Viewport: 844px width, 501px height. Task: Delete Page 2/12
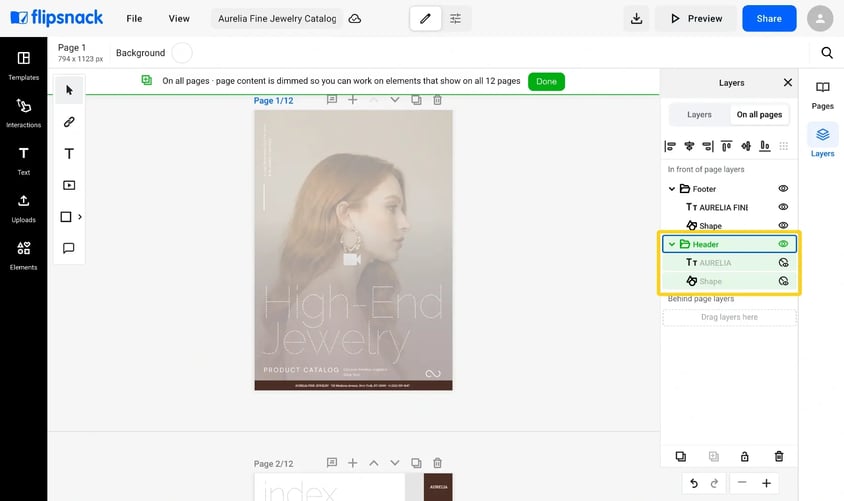point(438,463)
